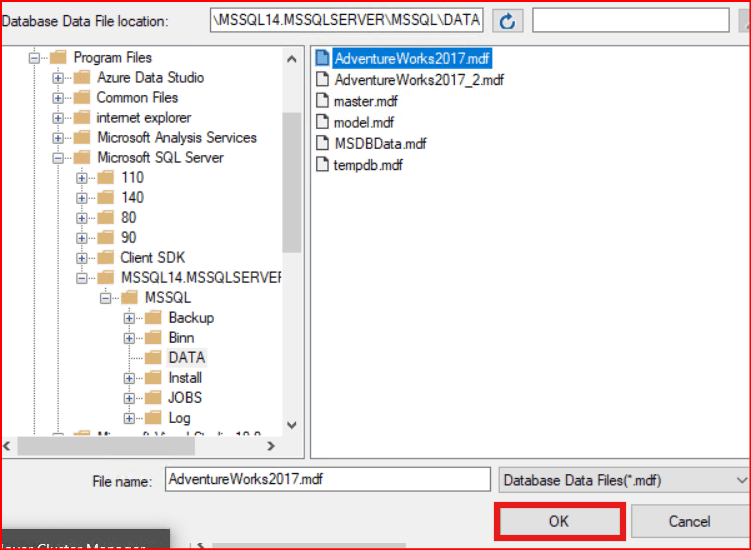Click the File name input field
Image resolution: width=751 pixels, height=550 pixels.
(x=327, y=480)
